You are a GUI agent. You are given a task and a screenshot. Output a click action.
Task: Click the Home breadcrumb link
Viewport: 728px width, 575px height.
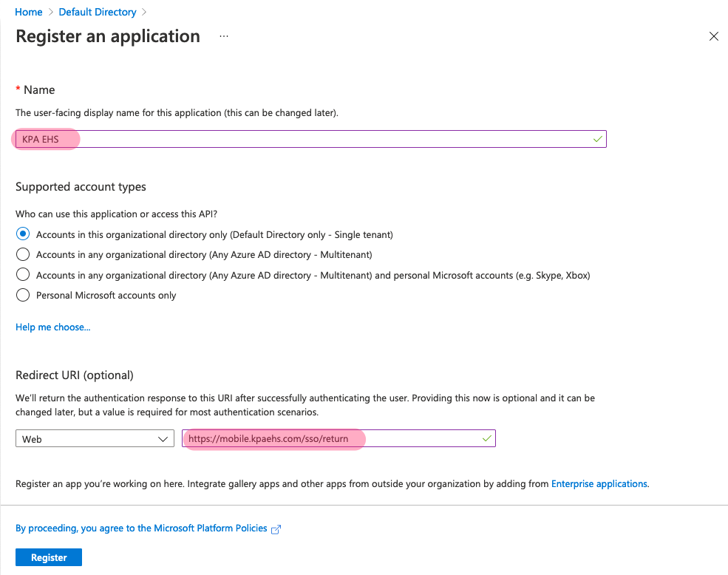tap(28, 12)
